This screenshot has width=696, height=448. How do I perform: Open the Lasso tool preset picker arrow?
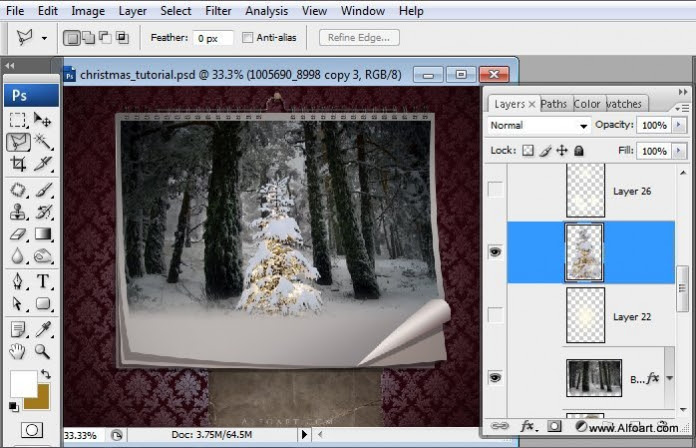click(x=44, y=38)
